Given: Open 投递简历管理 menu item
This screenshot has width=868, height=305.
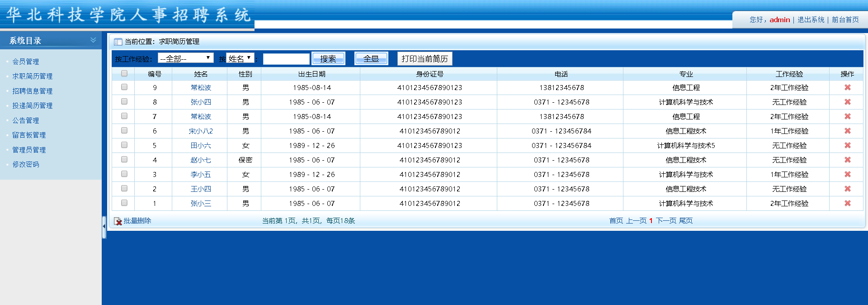Looking at the screenshot, I should (x=33, y=105).
